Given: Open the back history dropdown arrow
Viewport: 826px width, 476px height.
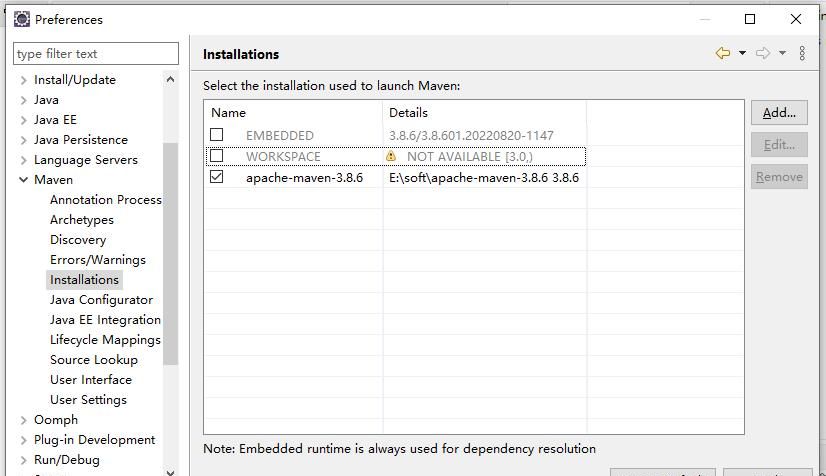Looking at the screenshot, I should click(x=742, y=53).
